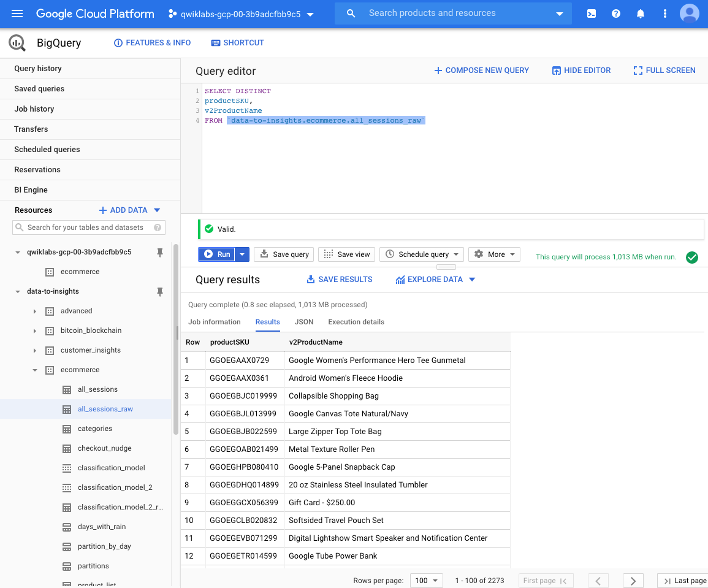Open the More options dropdown
Screen dimensions: 708x588
coord(494,254)
